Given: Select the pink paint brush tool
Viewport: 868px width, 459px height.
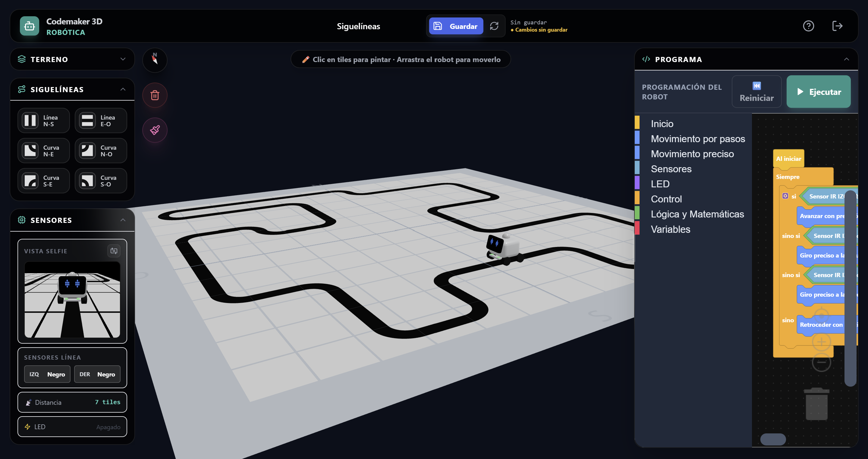Looking at the screenshot, I should coord(155,130).
